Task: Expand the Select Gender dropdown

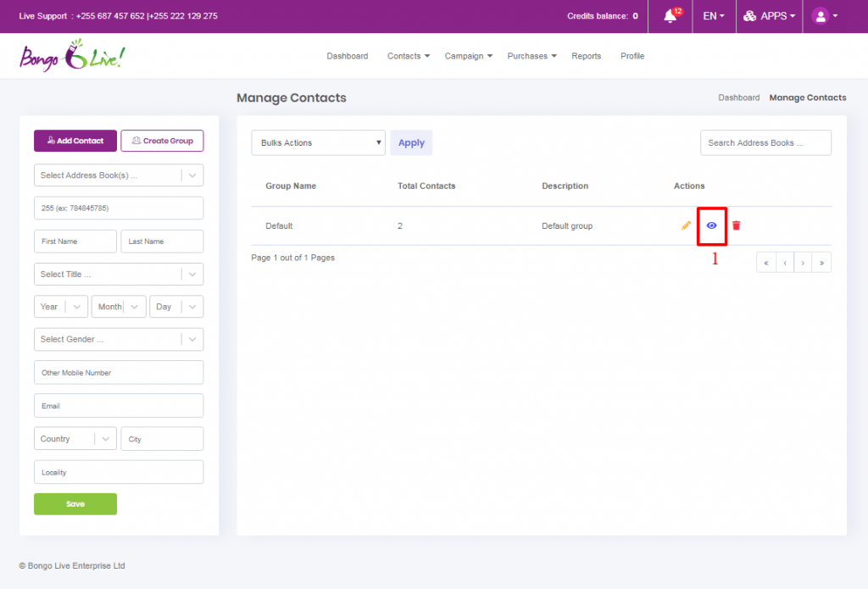Action: tap(118, 339)
